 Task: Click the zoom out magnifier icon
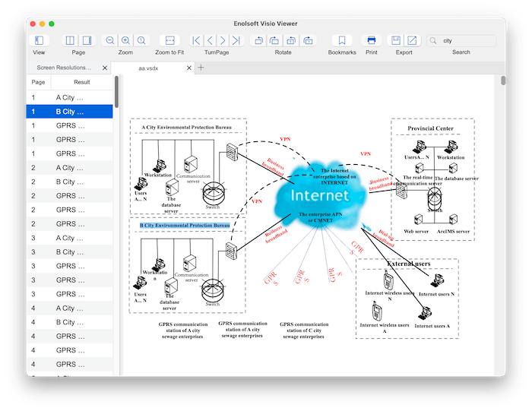[110, 40]
